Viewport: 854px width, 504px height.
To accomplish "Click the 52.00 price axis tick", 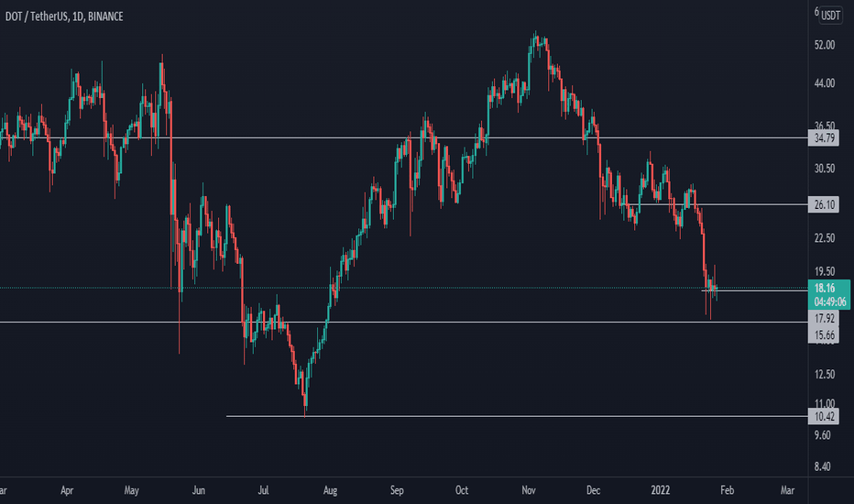I will point(825,45).
